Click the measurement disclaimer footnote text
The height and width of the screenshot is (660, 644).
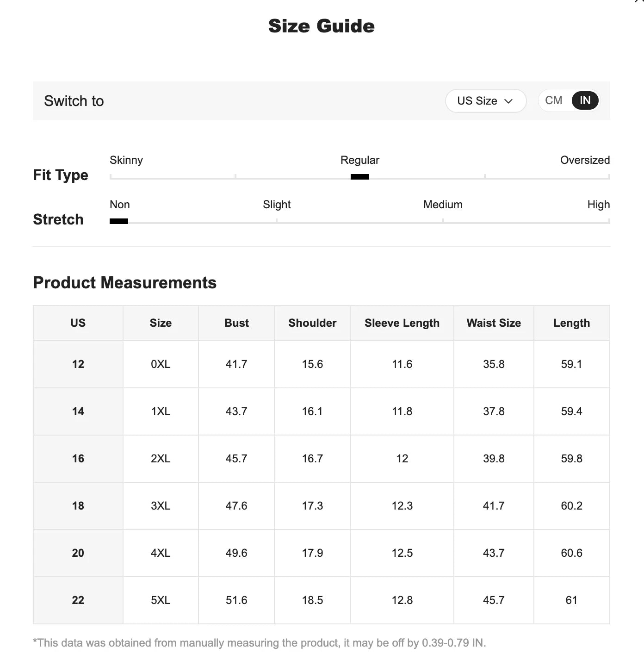pyautogui.click(x=259, y=642)
